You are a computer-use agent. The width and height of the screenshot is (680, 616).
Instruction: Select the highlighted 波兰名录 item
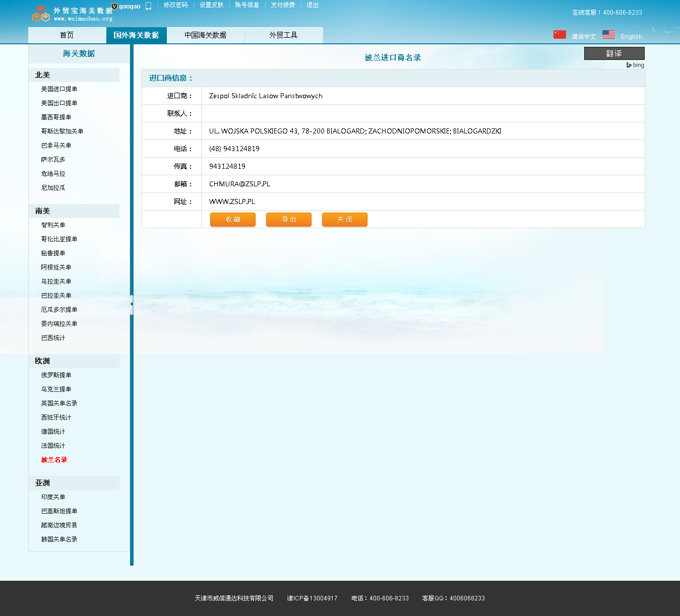tap(54, 460)
